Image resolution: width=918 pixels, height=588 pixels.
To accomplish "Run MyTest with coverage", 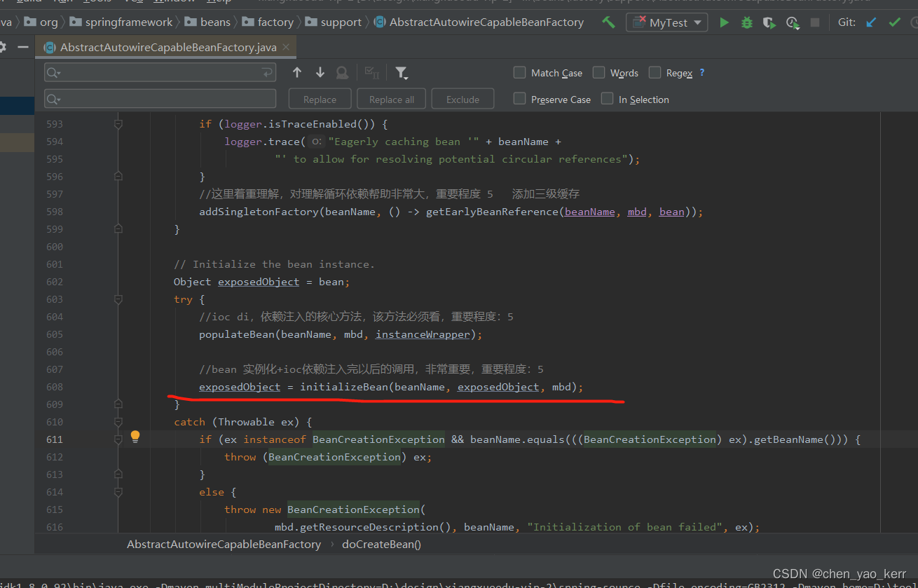I will [x=769, y=22].
